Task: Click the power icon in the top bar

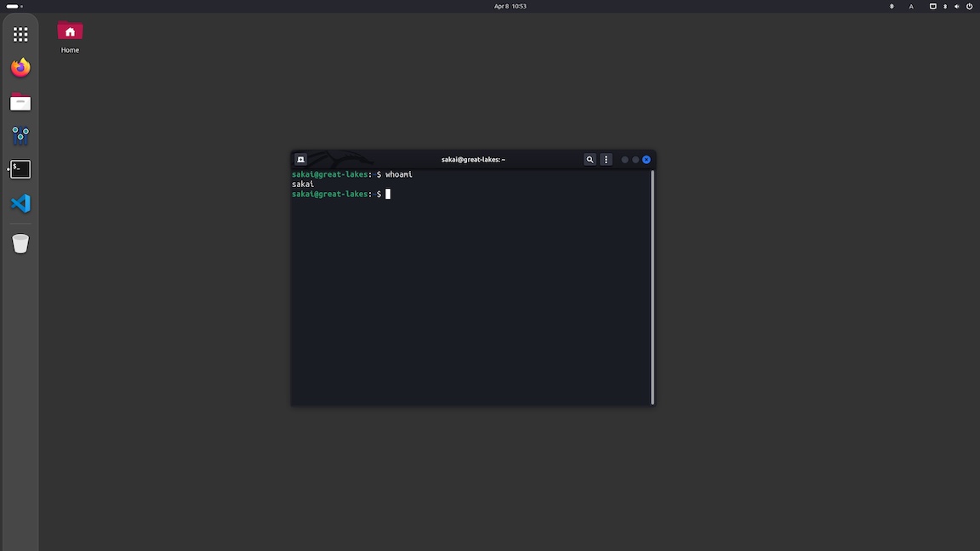Action: click(x=970, y=6)
